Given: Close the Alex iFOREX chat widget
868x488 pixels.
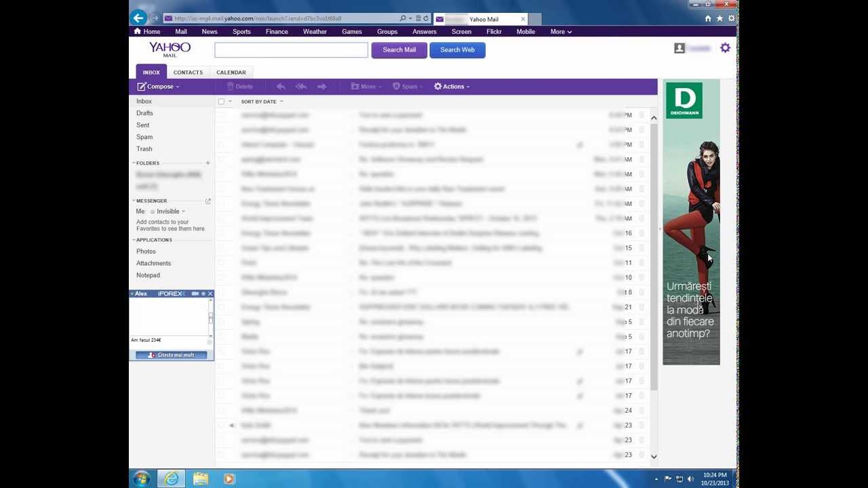Looking at the screenshot, I should (x=210, y=293).
